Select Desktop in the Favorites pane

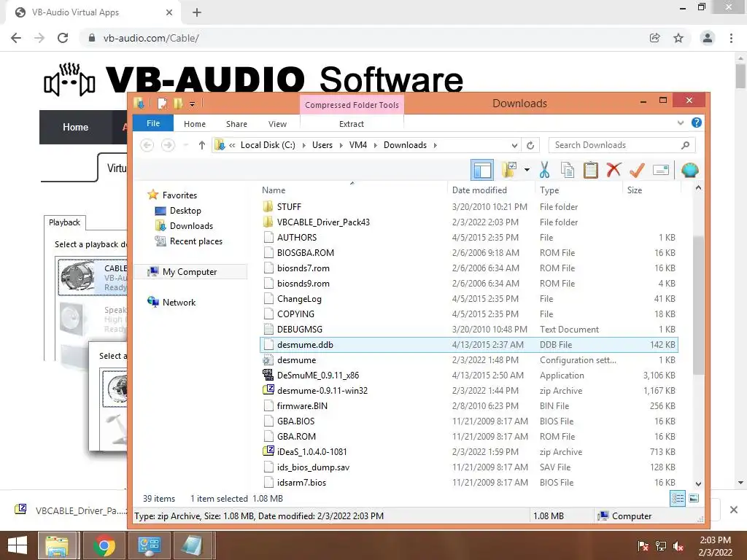click(x=185, y=211)
